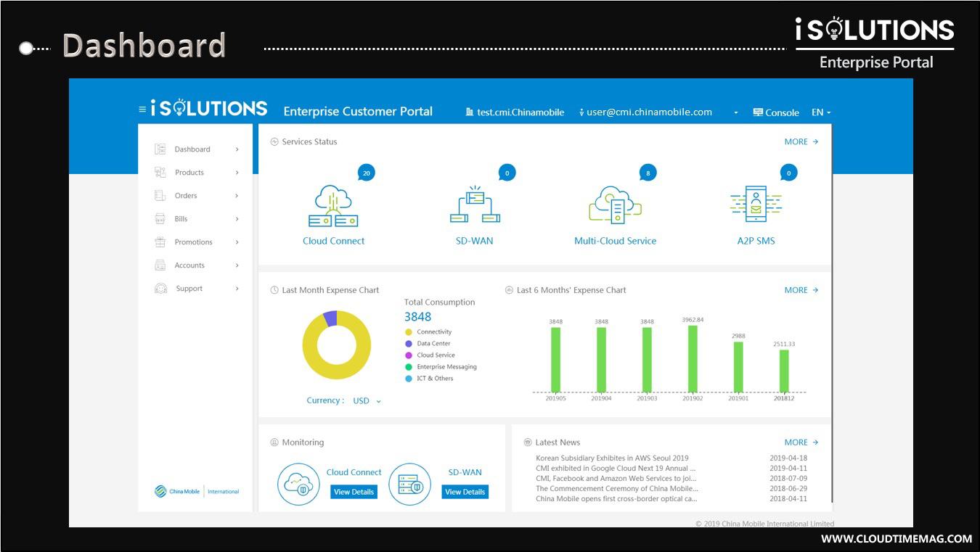
Task: Click the Console monitor icon in header
Action: coord(758,112)
